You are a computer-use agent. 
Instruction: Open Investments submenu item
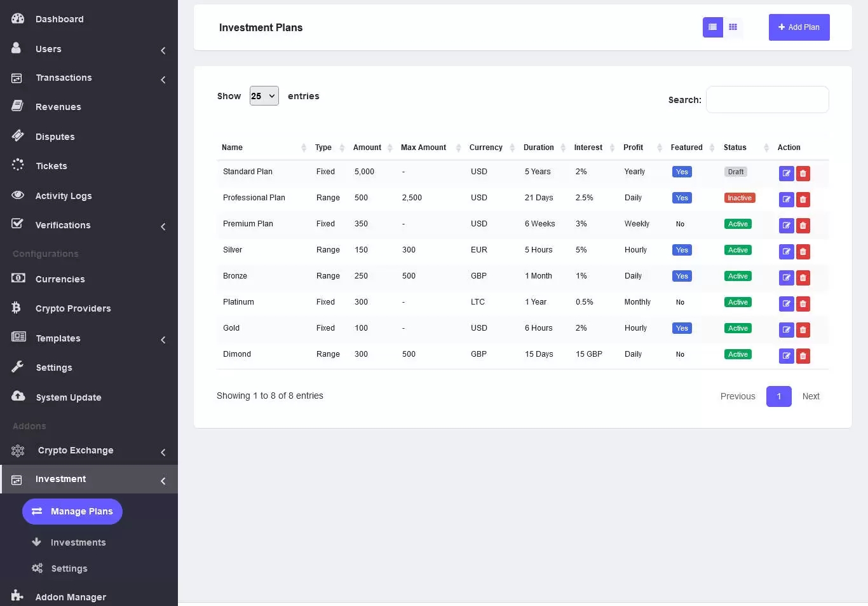coord(78,542)
